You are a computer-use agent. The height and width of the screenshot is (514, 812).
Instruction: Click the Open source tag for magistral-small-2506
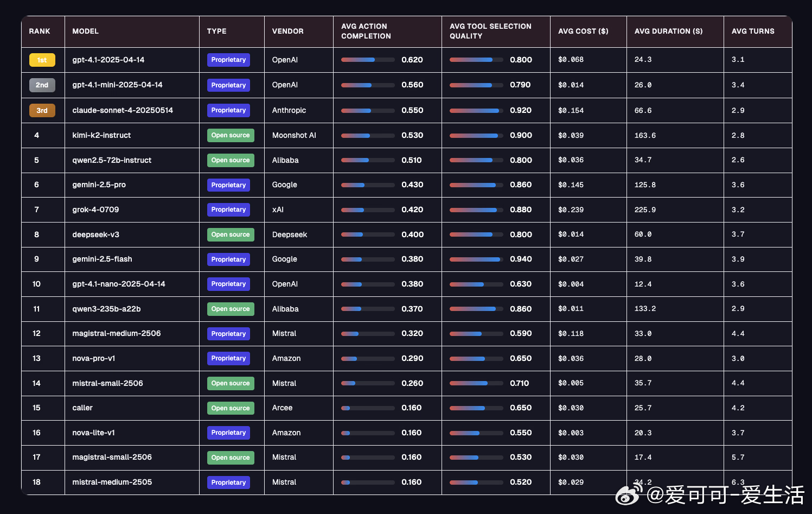[x=231, y=458]
